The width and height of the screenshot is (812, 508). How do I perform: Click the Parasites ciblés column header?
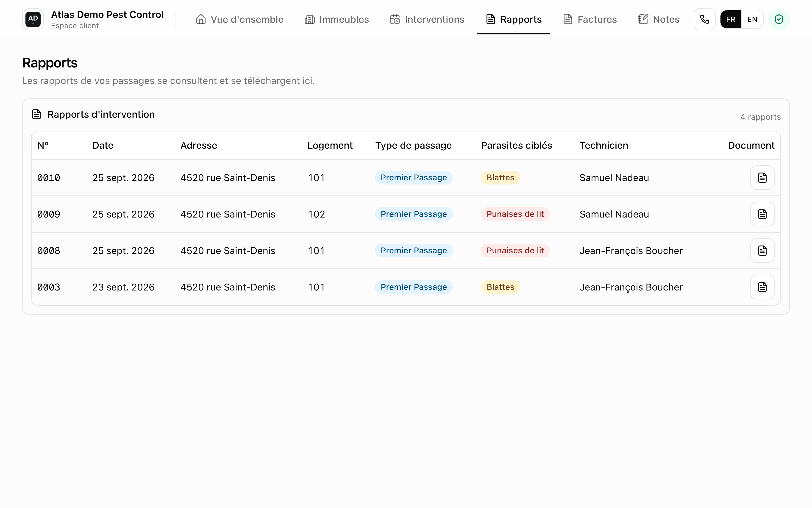click(x=517, y=145)
